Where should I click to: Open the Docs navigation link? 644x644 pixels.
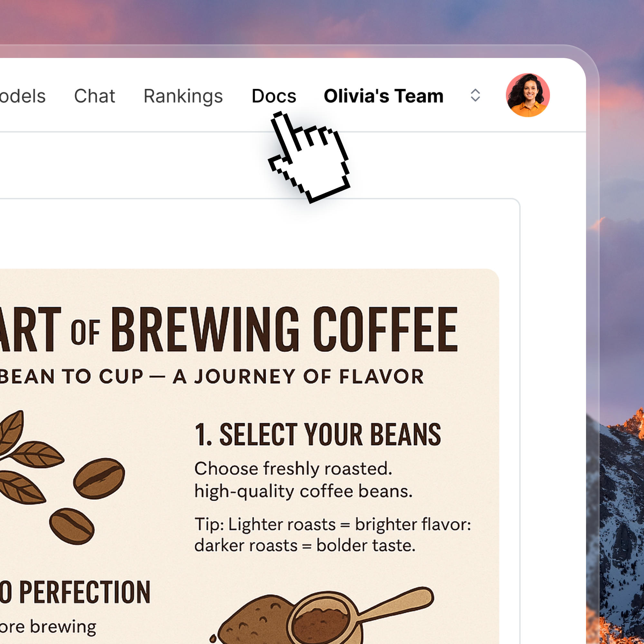click(x=274, y=96)
